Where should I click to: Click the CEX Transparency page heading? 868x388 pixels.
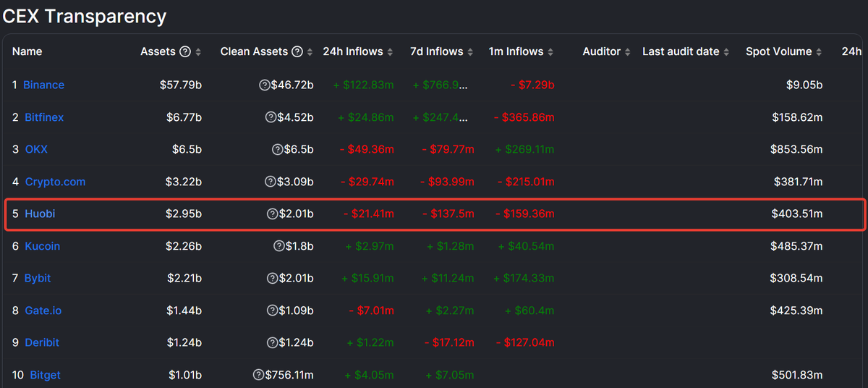pos(85,16)
